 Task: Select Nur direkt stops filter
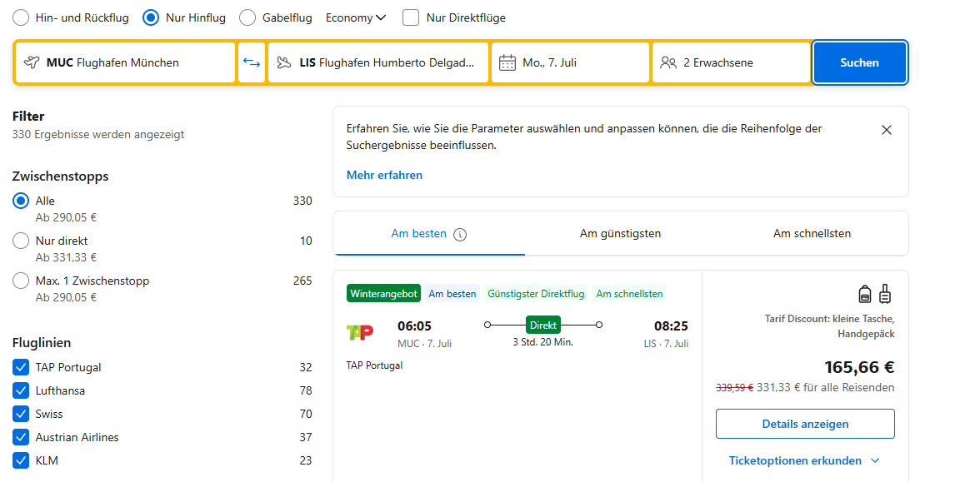click(x=21, y=241)
